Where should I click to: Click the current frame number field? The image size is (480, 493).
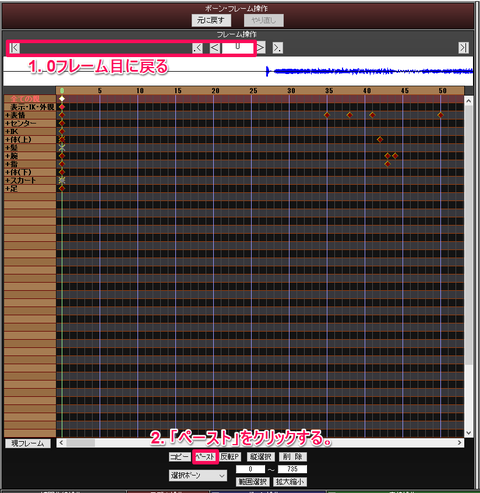coord(237,48)
